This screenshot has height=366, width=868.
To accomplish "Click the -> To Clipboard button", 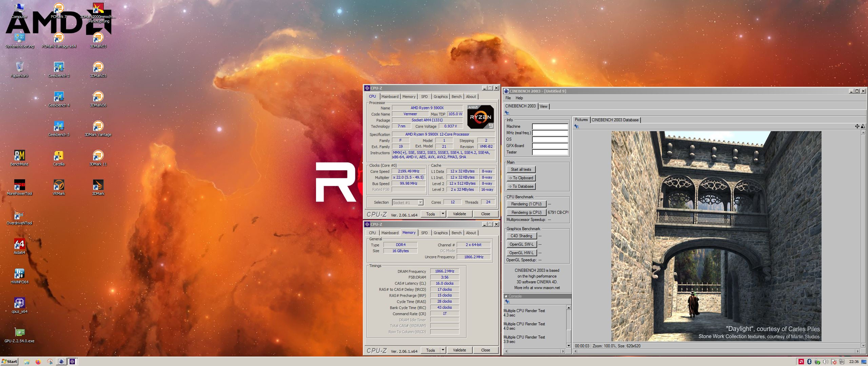I will (521, 178).
